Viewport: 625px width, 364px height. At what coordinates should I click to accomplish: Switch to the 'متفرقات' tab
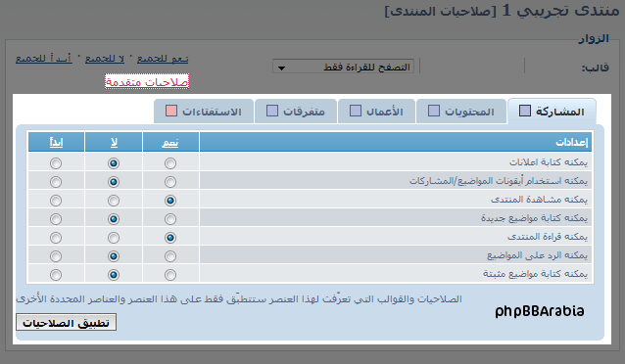tap(296, 112)
